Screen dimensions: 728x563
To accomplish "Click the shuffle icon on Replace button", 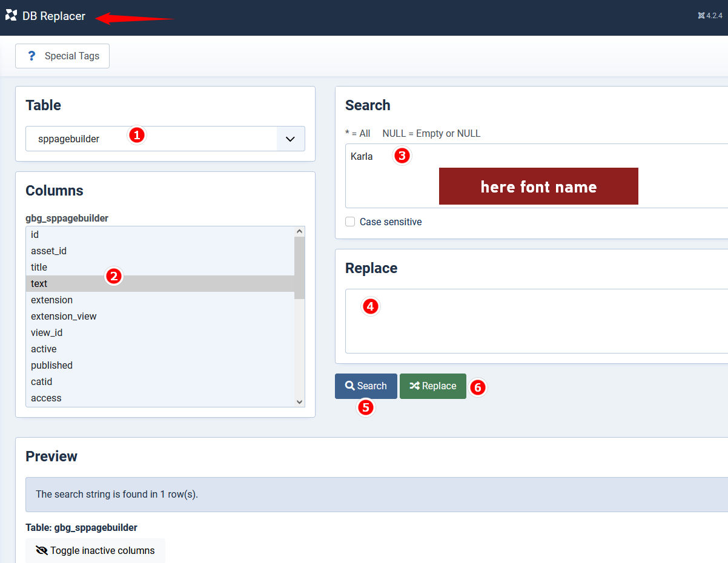I will [x=414, y=386].
